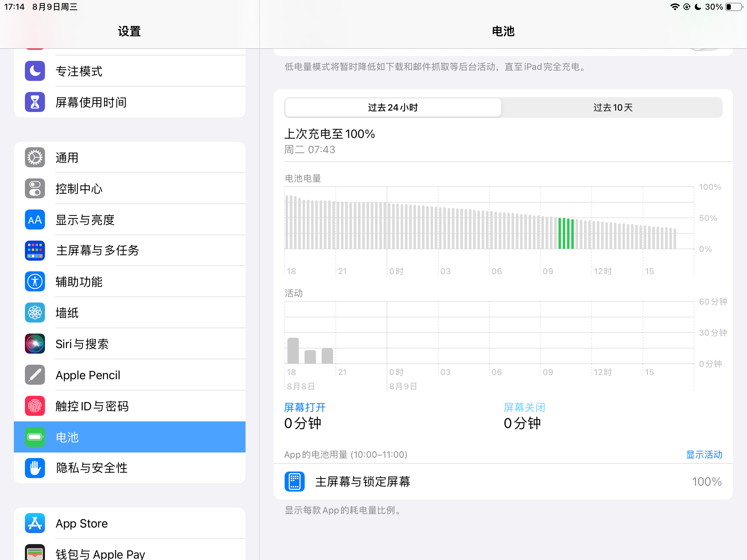This screenshot has height=560, width=747.
Task: Switch to the Last 10 Days tab
Action: 612,108
